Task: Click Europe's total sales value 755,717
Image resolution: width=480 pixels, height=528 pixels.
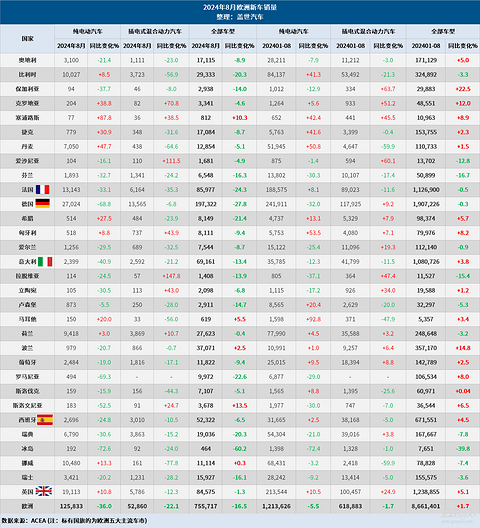Action: pos(205,506)
